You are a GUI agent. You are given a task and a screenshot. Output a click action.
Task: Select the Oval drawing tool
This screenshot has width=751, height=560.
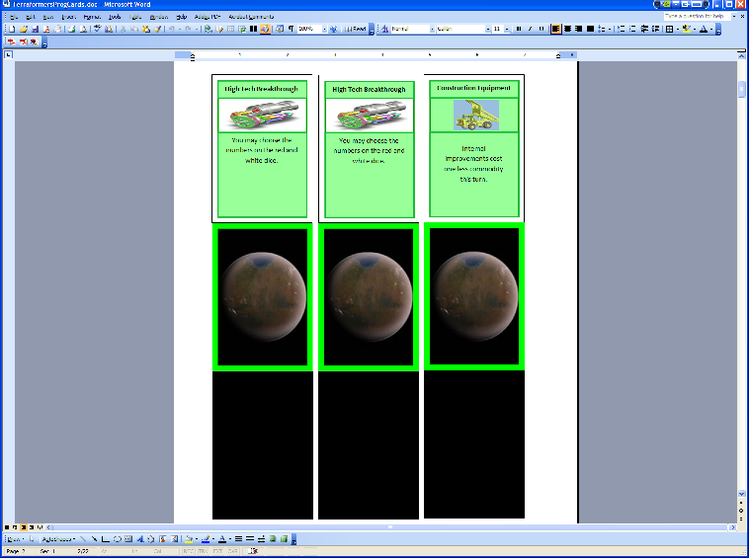[x=117, y=539]
